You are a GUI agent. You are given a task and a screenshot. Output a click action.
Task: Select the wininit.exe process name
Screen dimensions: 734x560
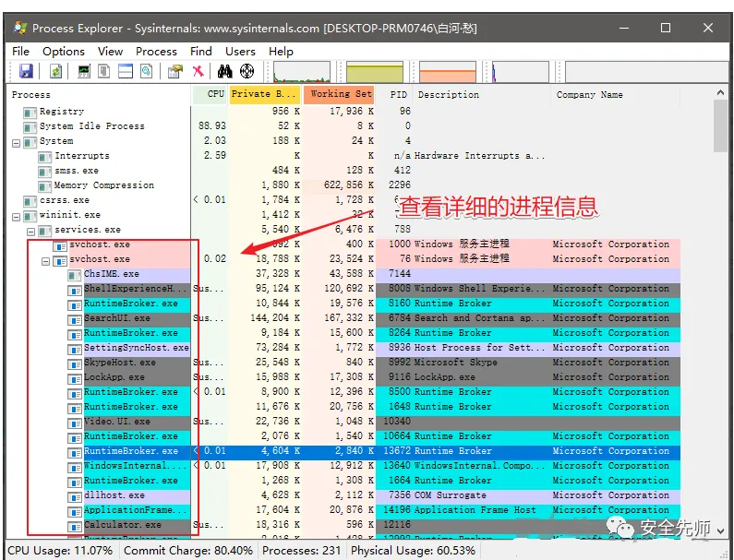tap(70, 215)
